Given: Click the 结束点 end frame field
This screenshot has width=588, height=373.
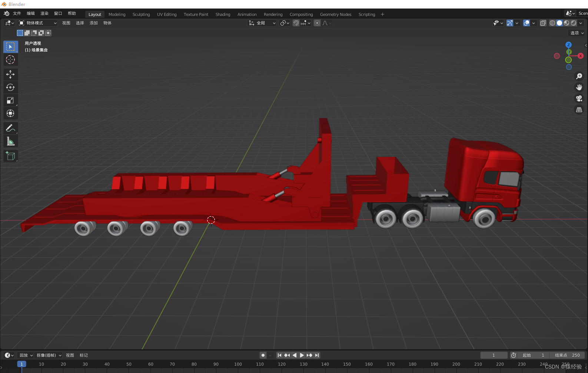Looking at the screenshot, I should (567, 355).
